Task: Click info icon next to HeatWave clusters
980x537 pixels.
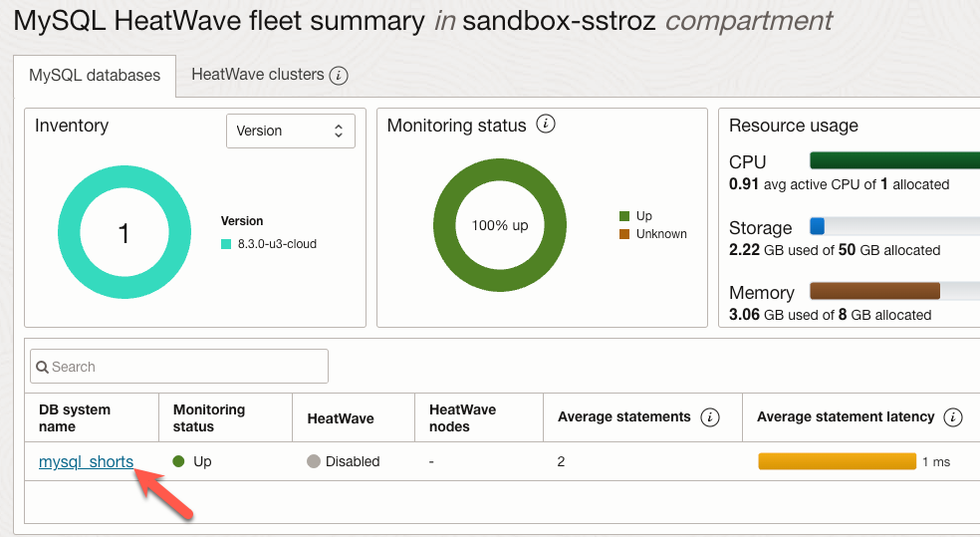Action: click(x=339, y=75)
